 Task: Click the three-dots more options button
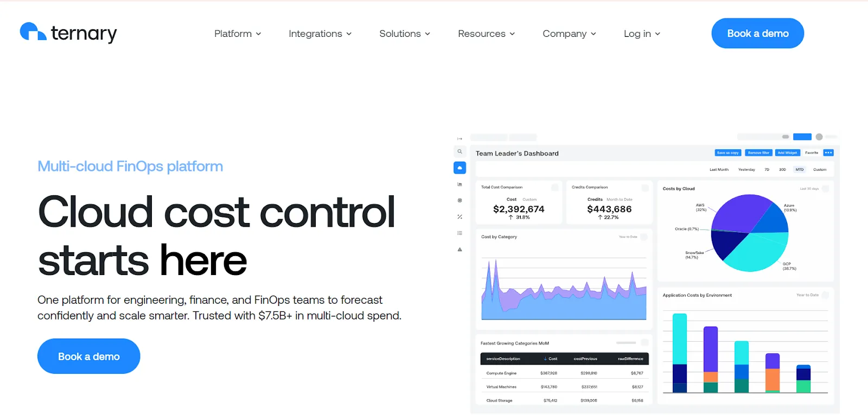click(x=828, y=153)
